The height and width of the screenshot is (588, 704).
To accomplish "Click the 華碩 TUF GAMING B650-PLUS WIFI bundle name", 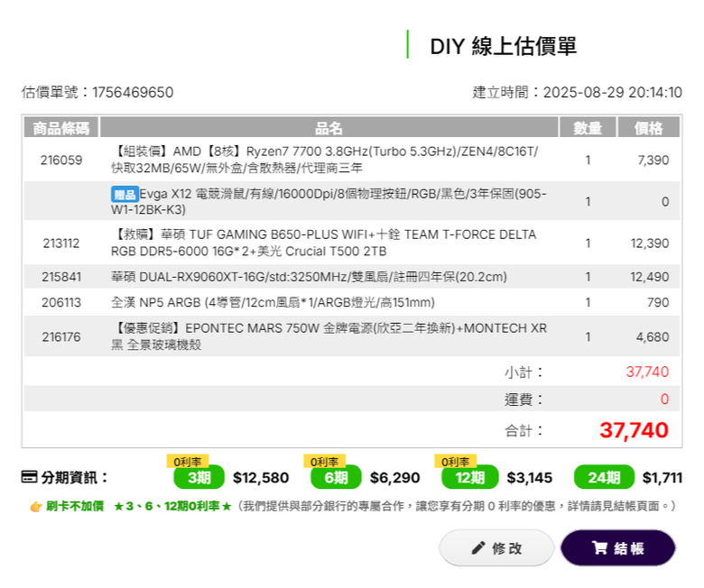I will (324, 243).
